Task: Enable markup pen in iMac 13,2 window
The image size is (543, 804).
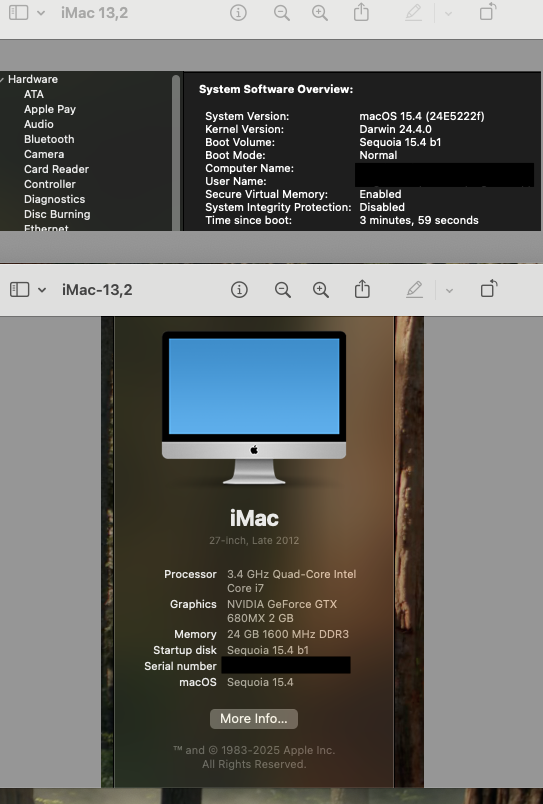Action: point(413,13)
